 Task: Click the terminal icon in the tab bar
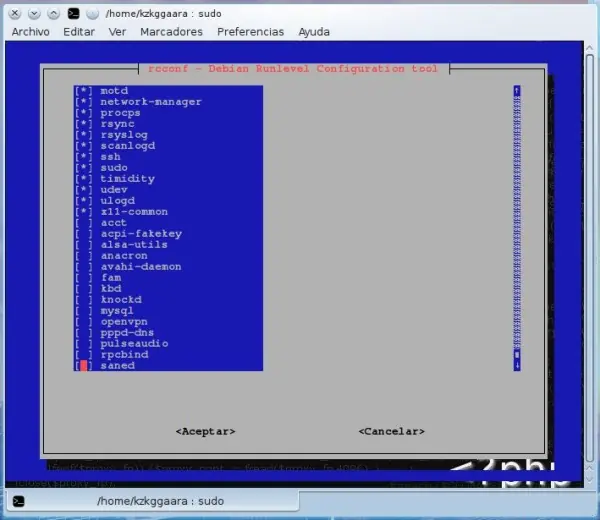pyautogui.click(x=19, y=501)
